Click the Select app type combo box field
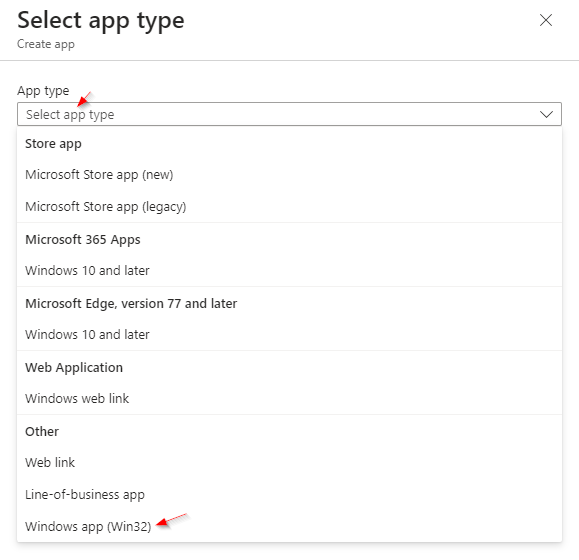The height and width of the screenshot is (560, 579). click(x=289, y=114)
